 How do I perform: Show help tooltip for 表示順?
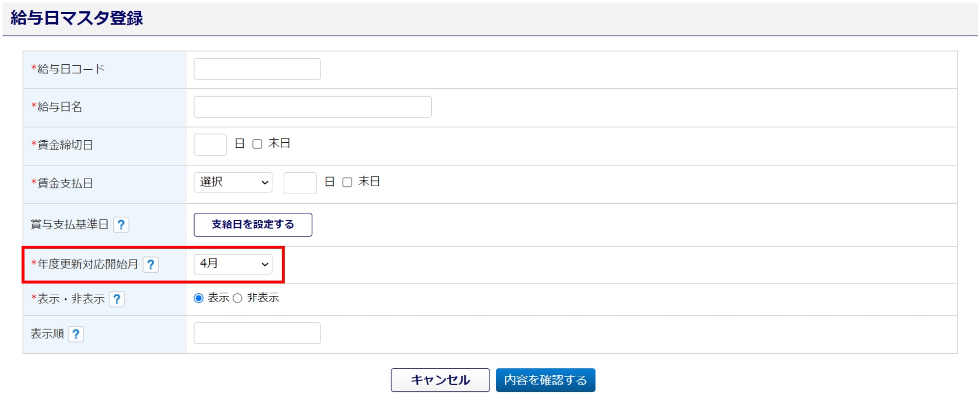coord(76,335)
